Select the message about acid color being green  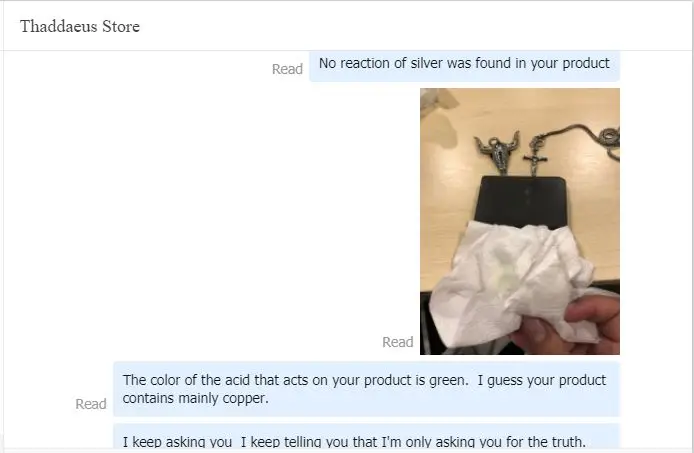pyautogui.click(x=366, y=389)
